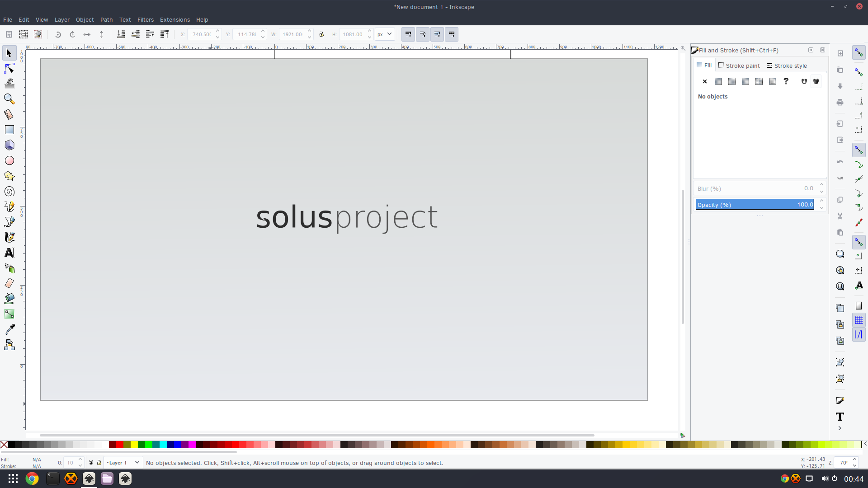Screen dimensions: 868x488
Task: Choose Flat color fill button
Action: click(x=718, y=82)
